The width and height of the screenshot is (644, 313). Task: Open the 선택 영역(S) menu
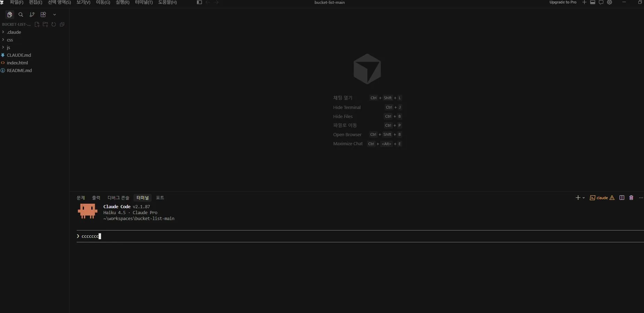click(x=59, y=2)
